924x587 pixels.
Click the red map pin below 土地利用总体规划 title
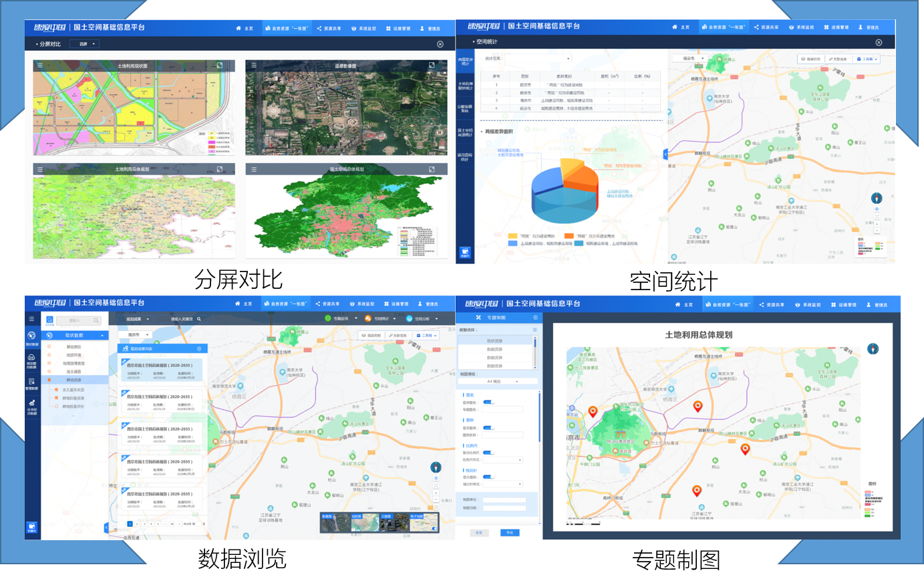point(698,406)
